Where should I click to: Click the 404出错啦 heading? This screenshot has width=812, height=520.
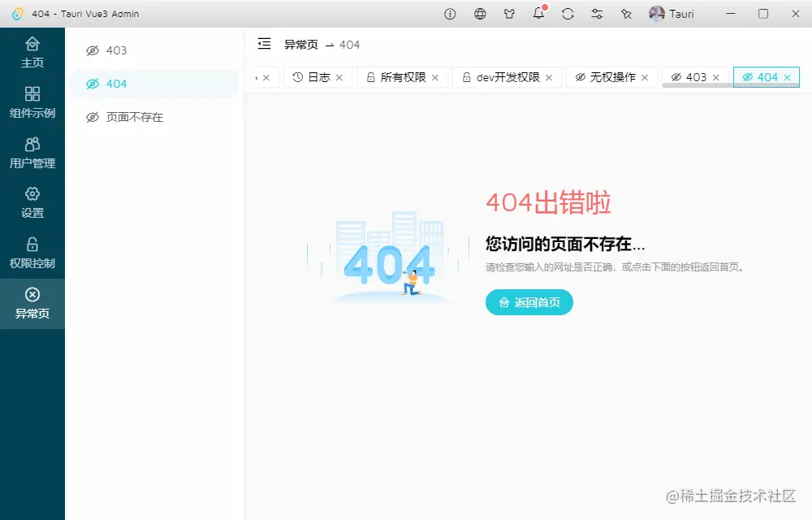tap(548, 202)
